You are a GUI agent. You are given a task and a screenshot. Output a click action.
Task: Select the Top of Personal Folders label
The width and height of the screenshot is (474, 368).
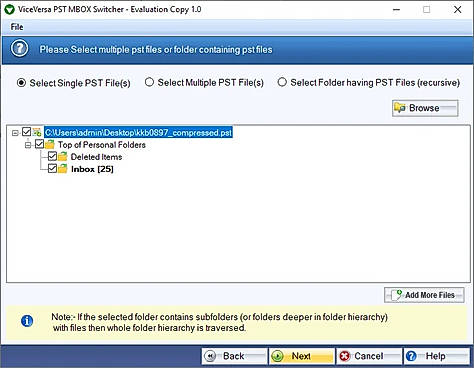coord(102,145)
